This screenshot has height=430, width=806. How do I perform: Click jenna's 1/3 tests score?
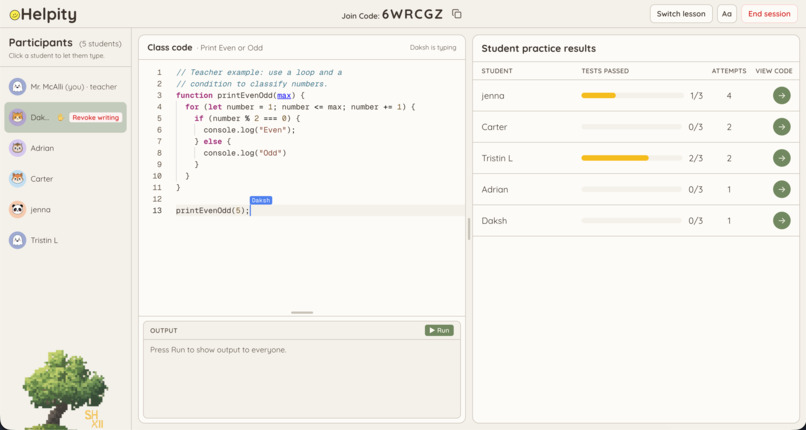pyautogui.click(x=697, y=96)
